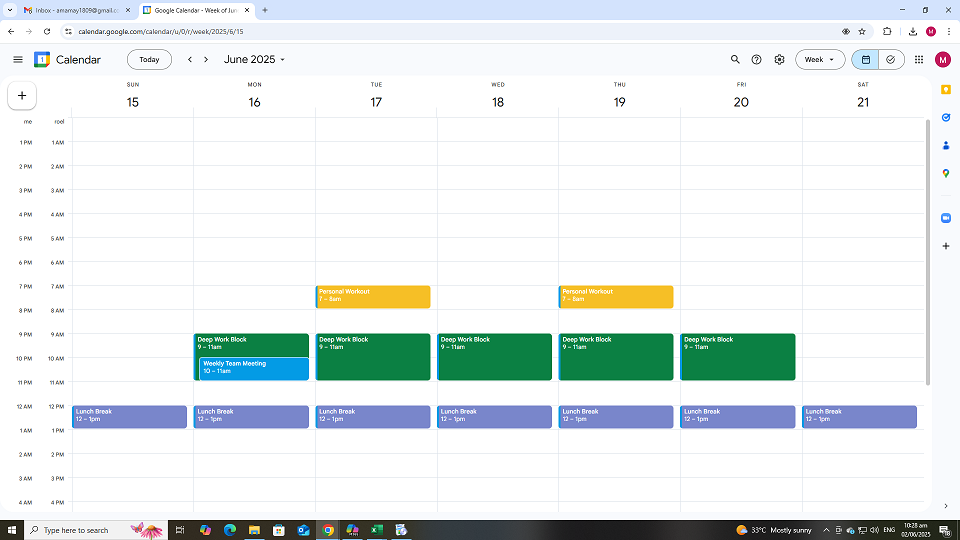Open the tab search dropdown arrow
960x540 pixels.
click(x=10, y=10)
